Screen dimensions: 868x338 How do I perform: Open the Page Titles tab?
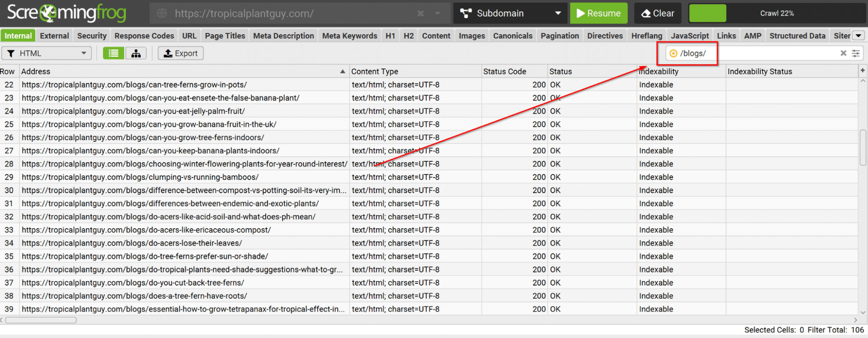pyautogui.click(x=225, y=36)
